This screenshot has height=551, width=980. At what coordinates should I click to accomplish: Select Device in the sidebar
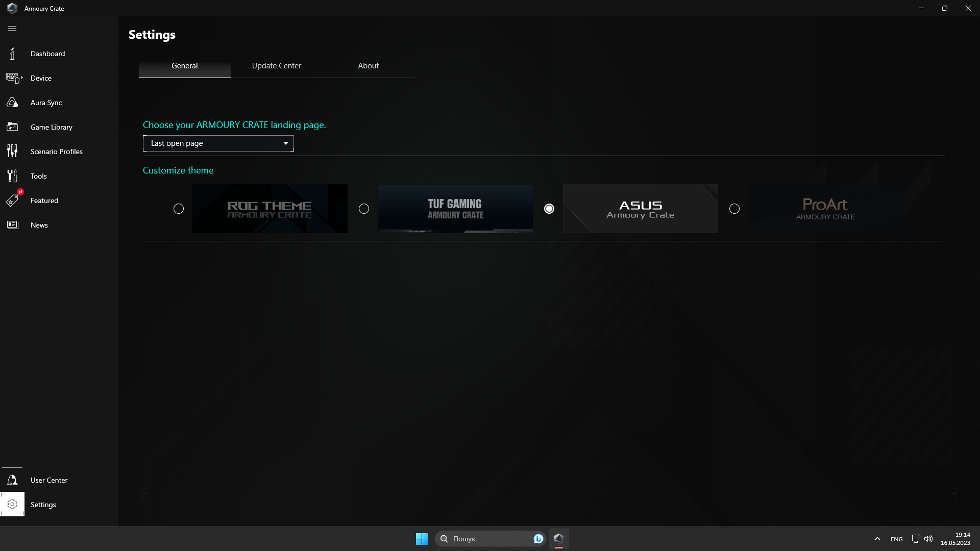(41, 78)
